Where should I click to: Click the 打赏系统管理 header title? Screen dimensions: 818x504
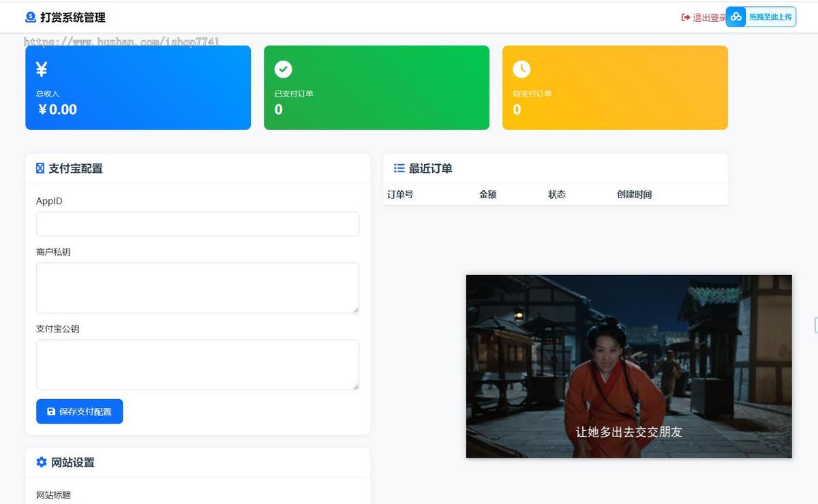pos(73,18)
